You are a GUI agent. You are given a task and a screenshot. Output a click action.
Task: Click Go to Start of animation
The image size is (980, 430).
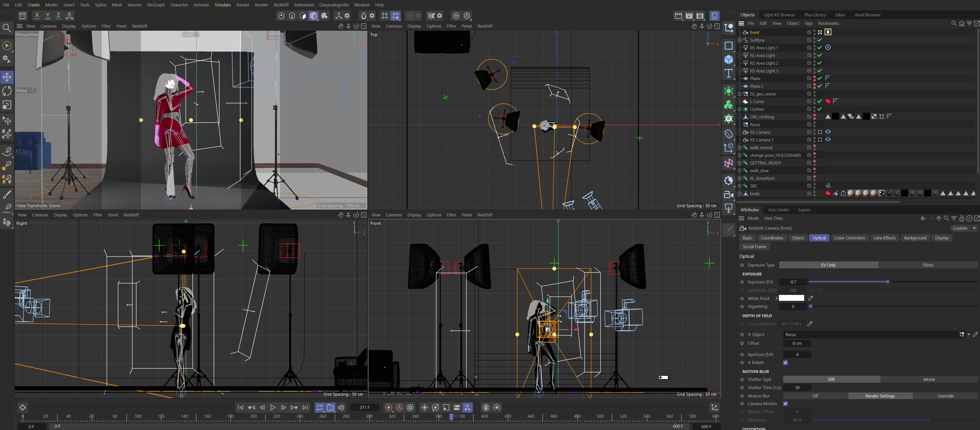tap(240, 407)
